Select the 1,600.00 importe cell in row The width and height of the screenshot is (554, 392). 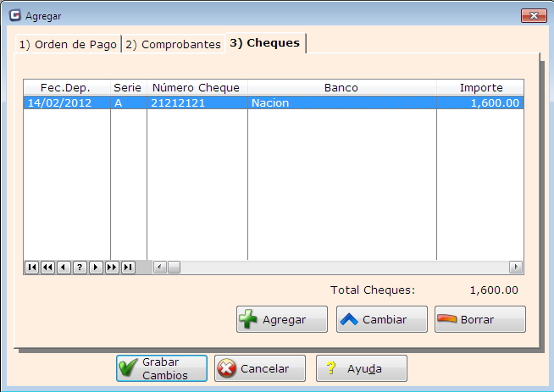coord(480,102)
